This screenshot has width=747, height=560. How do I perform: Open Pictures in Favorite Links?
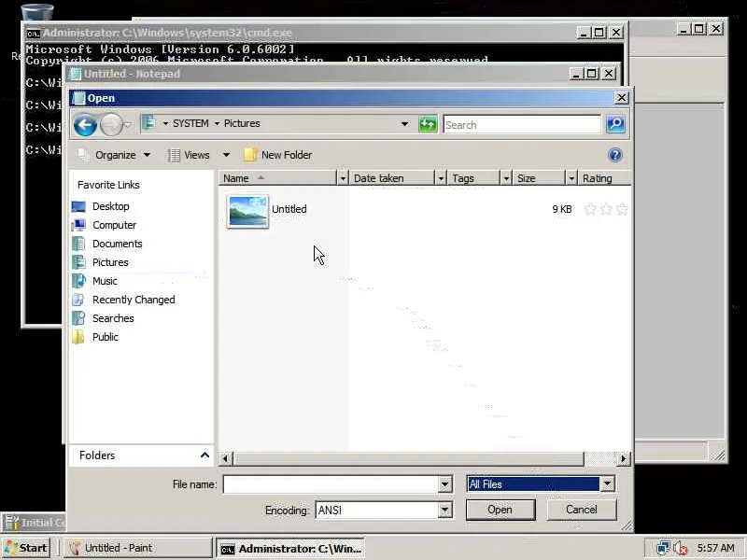coord(110,262)
